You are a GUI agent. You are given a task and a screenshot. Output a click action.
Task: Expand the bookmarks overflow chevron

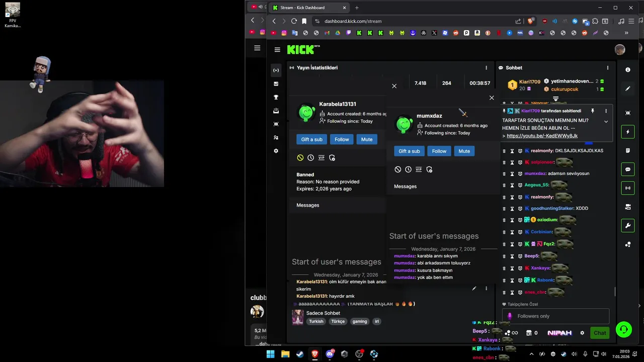[x=626, y=33]
